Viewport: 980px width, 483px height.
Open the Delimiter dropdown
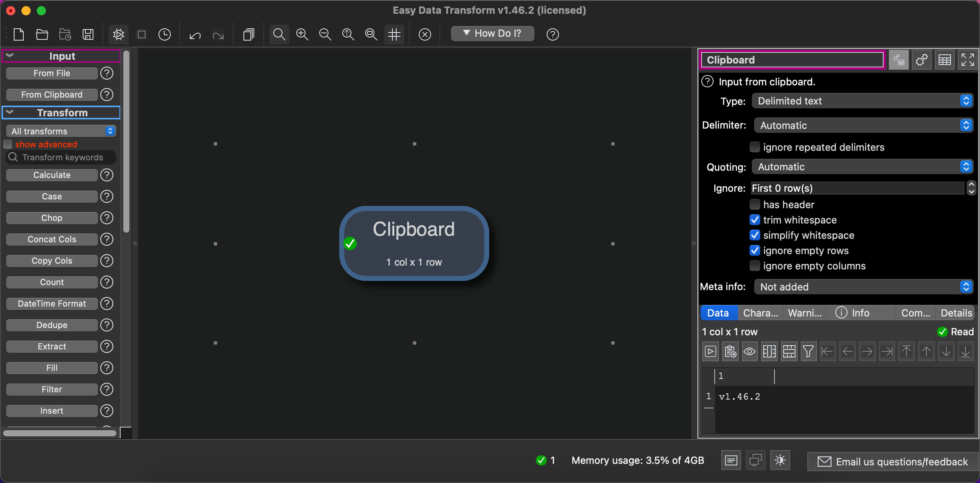click(x=863, y=126)
